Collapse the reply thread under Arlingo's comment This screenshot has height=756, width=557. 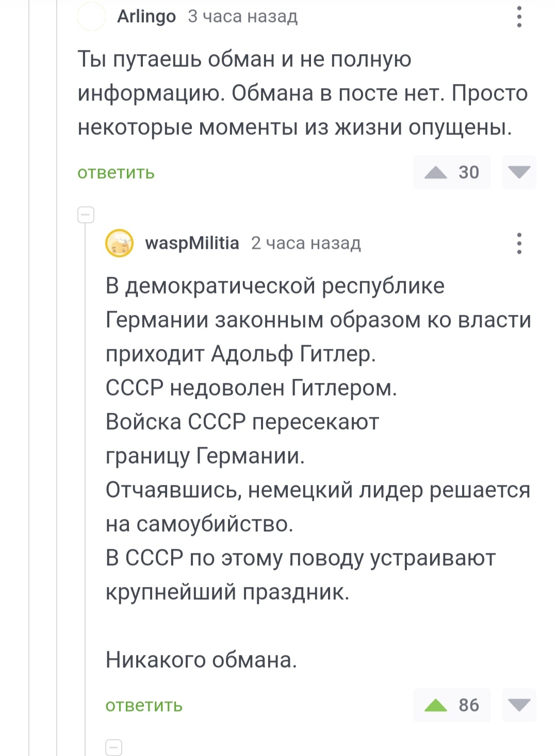[x=86, y=214]
